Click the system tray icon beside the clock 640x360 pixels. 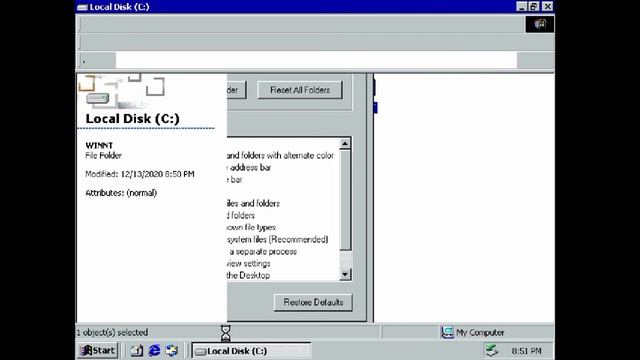[x=491, y=350]
